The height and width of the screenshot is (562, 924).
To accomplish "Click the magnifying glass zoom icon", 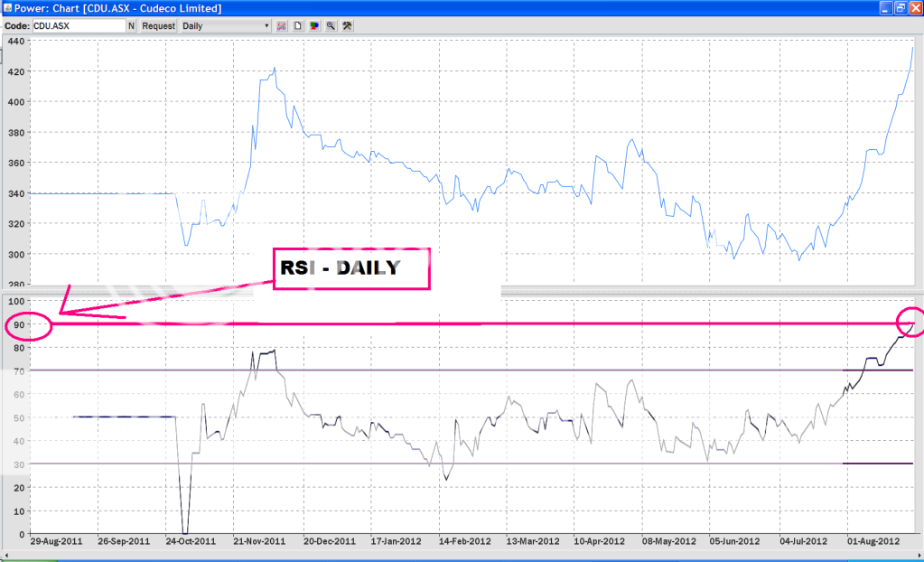I will pyautogui.click(x=331, y=26).
